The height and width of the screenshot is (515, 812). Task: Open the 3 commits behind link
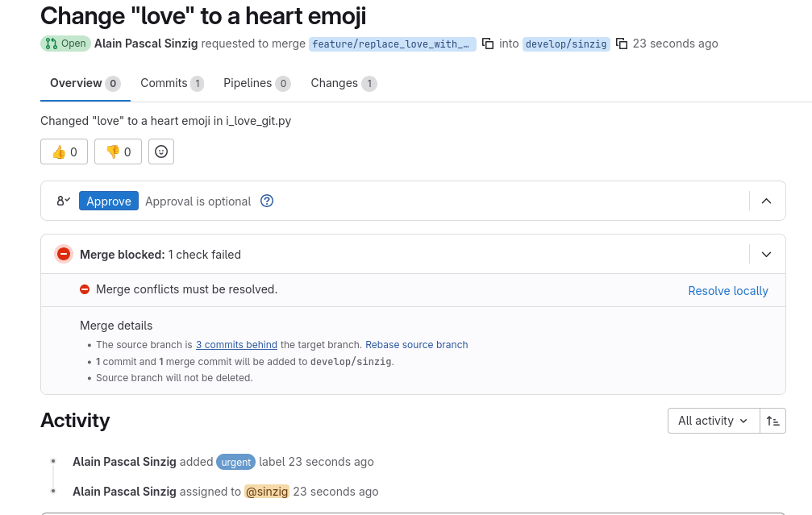point(236,345)
